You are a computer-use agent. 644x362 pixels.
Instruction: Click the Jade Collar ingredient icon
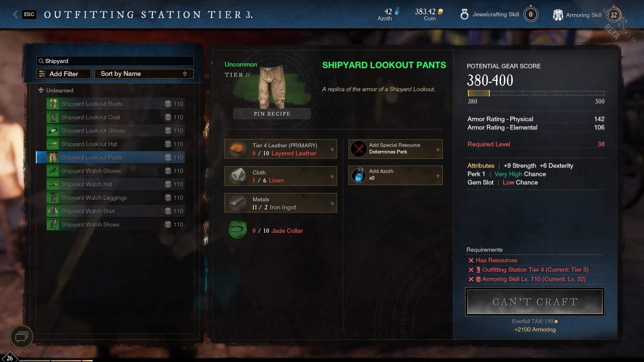[237, 230]
